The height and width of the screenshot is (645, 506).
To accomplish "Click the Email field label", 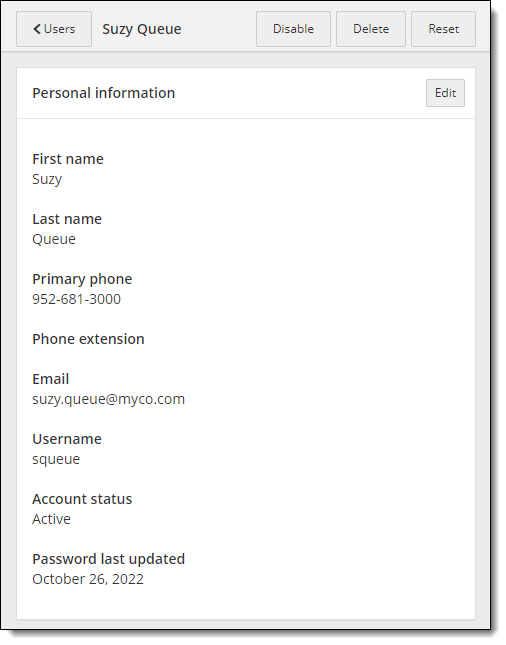I will point(51,379).
